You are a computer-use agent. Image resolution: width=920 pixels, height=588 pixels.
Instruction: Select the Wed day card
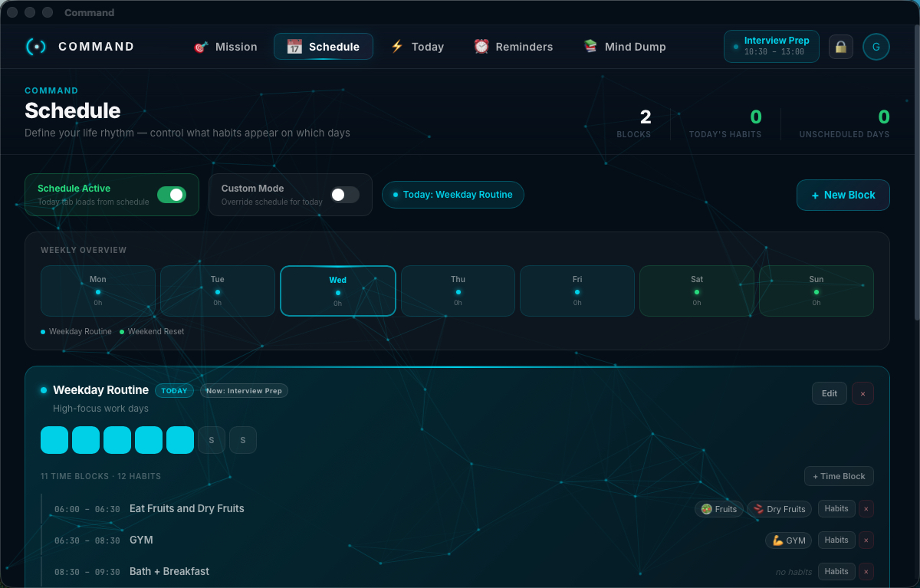[338, 291]
